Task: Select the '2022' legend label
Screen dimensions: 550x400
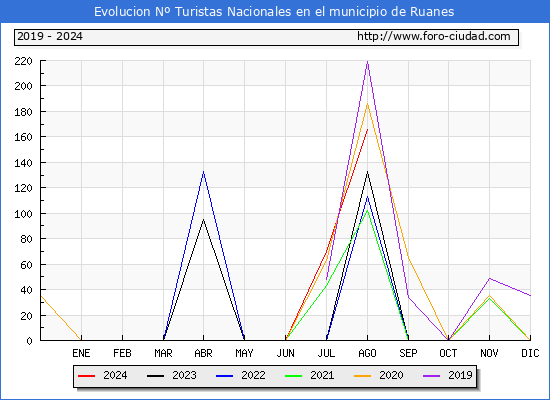Action: 253,375
